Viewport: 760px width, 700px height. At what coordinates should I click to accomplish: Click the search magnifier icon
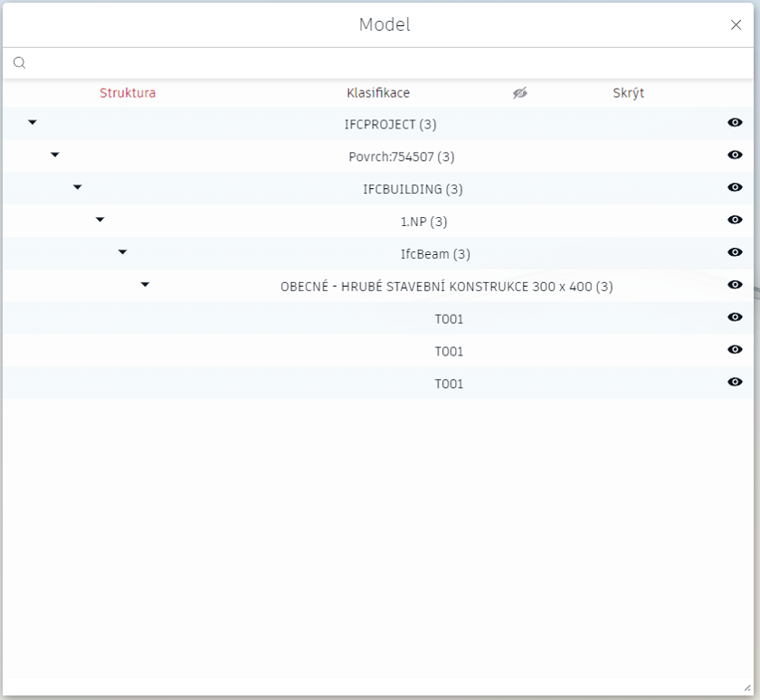pyautogui.click(x=19, y=63)
